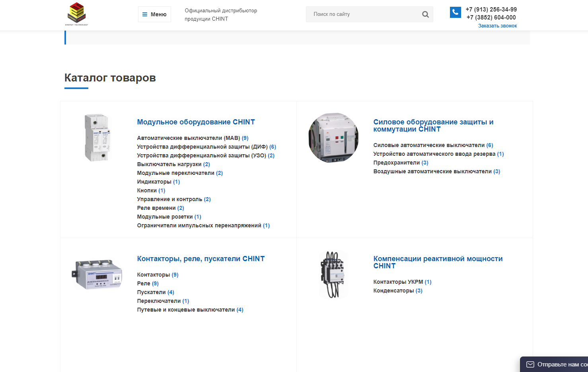Click the modular surge protector thumbnail
The height and width of the screenshot is (372, 588).
[97, 138]
